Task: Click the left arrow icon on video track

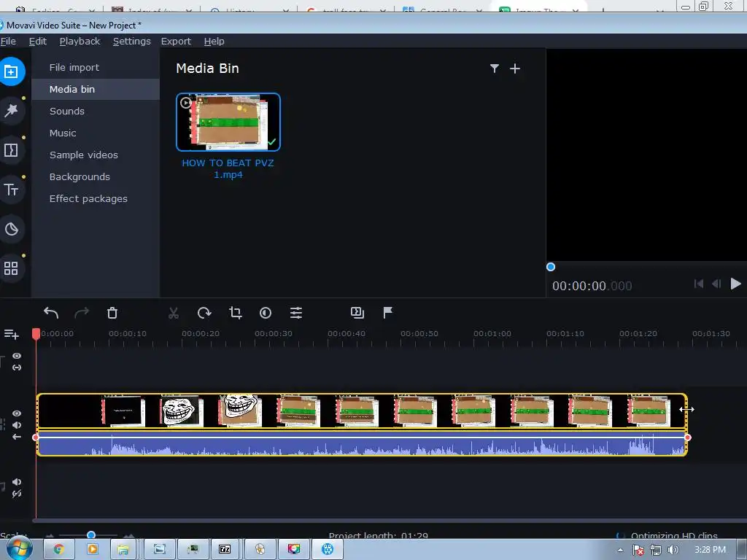Action: (x=17, y=437)
